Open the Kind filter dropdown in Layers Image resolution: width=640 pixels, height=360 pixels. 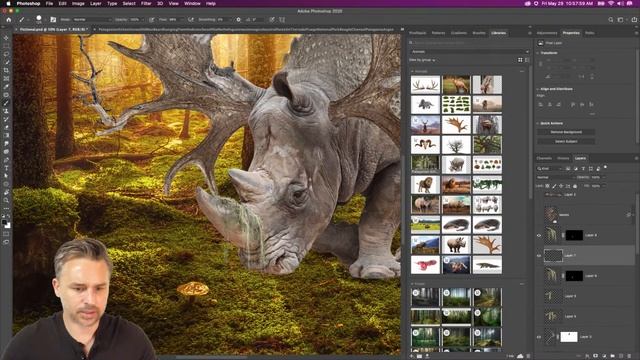click(x=549, y=168)
